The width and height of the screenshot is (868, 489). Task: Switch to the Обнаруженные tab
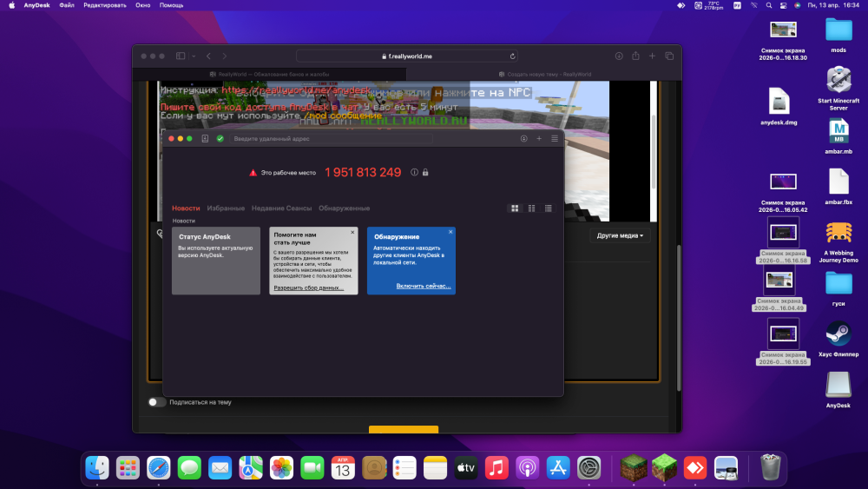[x=344, y=208]
